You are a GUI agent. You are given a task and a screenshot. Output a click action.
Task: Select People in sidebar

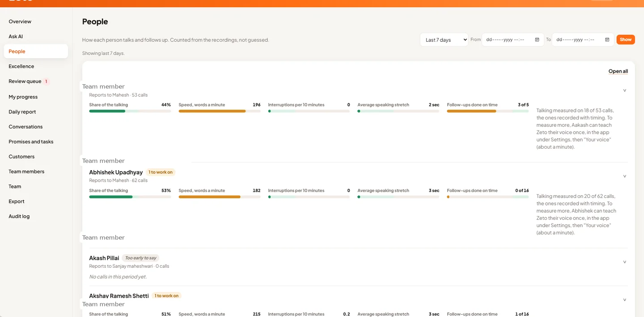(x=36, y=51)
